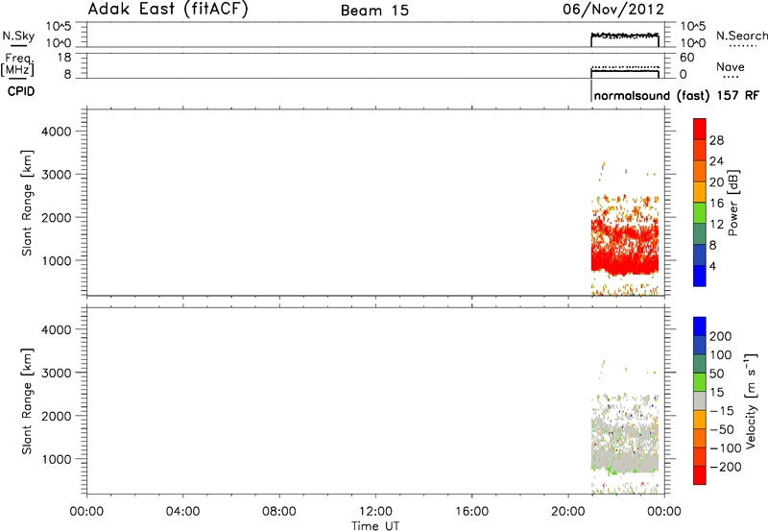Viewport: 768px width, 532px height.
Task: Click the "18" frequency axis tick label
Action: coord(64,58)
